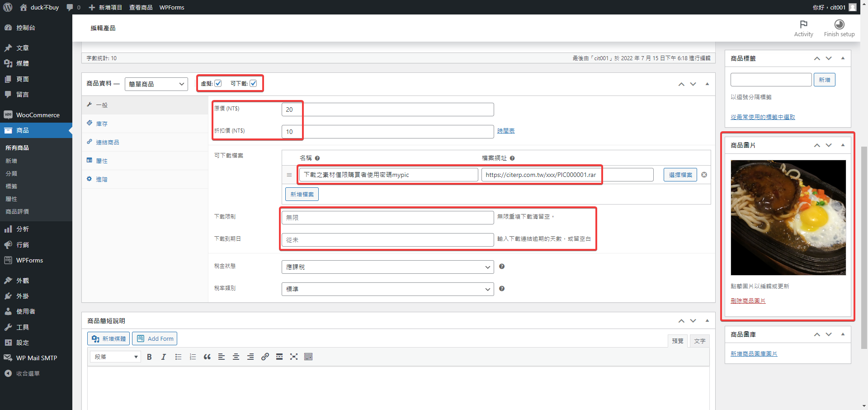This screenshot has width=868, height=410.
Task: Remove the downloadable file row
Action: (x=704, y=175)
